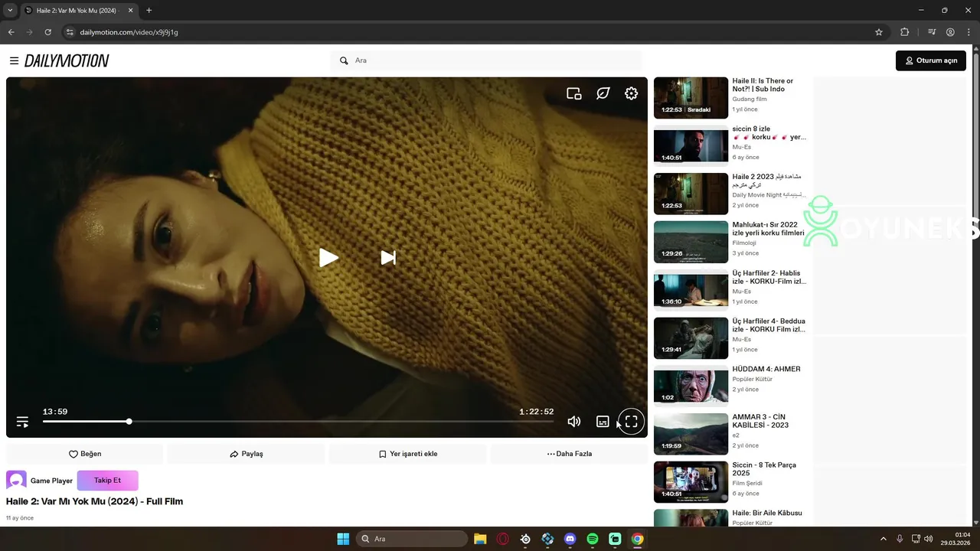Open player settings gear
The width and height of the screenshot is (980, 551).
point(631,93)
